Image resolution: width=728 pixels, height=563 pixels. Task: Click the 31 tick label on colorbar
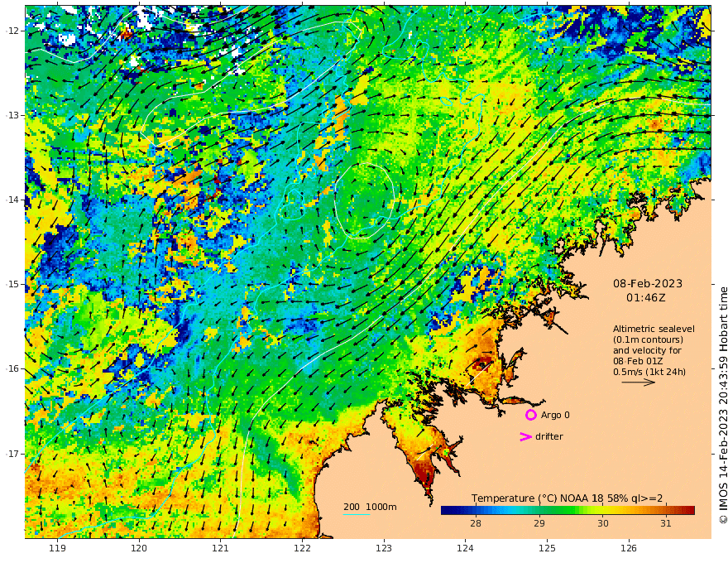[x=666, y=523]
